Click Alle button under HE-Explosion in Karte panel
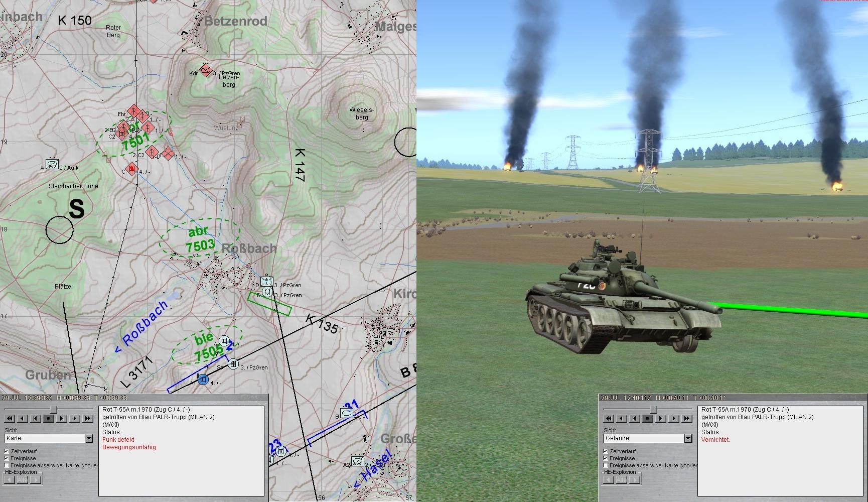The width and height of the screenshot is (868, 502). 22,480
